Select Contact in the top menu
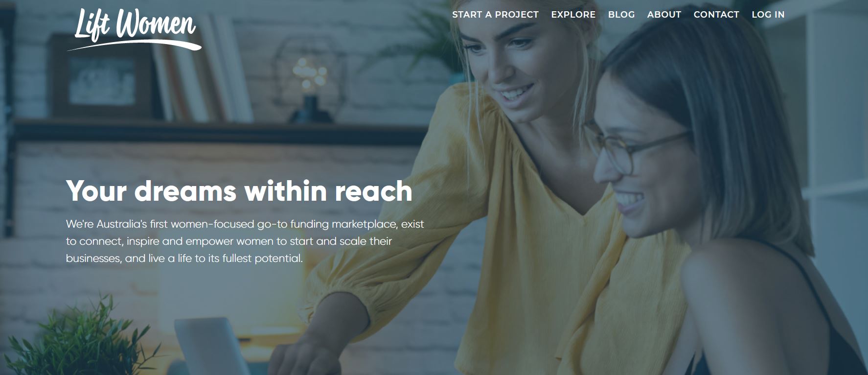Image resolution: width=868 pixels, height=375 pixels. point(716,15)
